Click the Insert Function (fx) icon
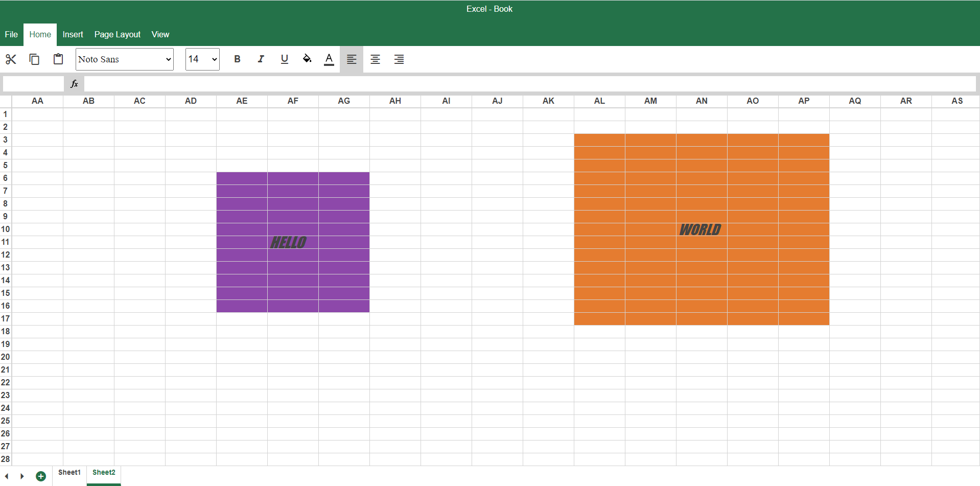 pos(74,83)
